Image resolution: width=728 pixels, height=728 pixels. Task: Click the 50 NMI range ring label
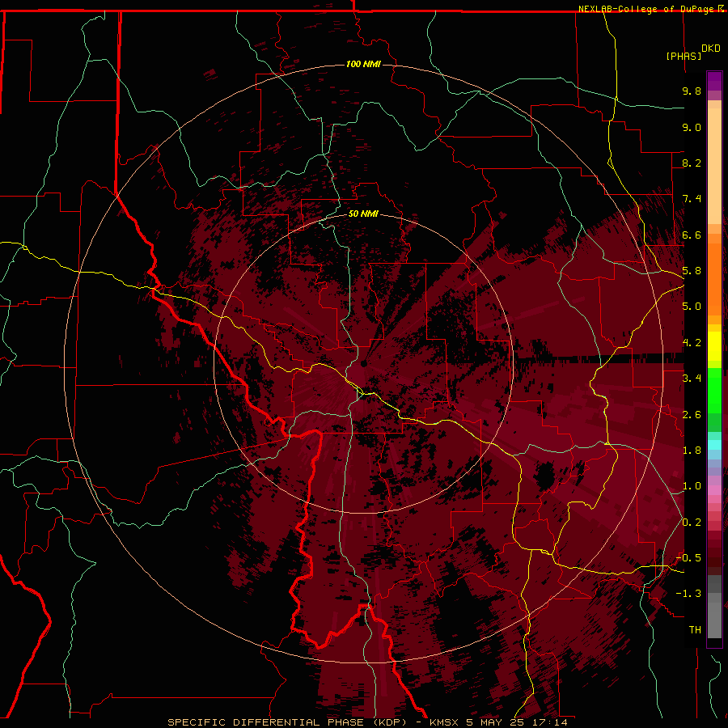[x=363, y=214]
